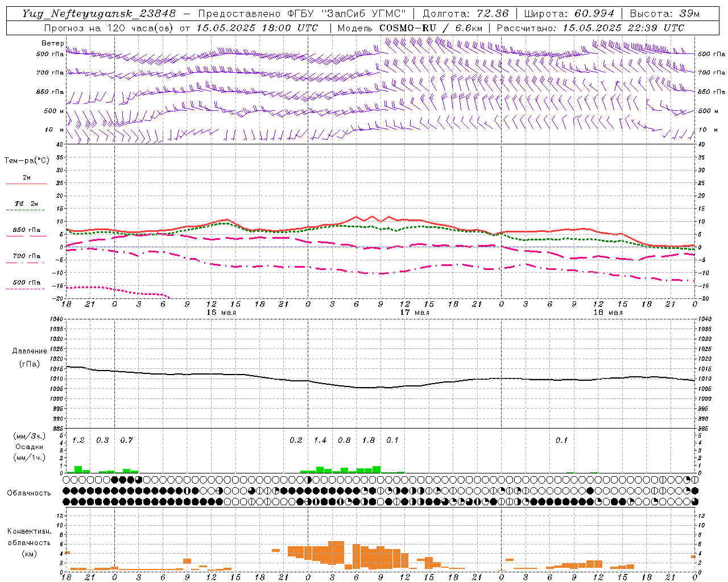
Task: Click the 18 мая date label
Action: pos(608,313)
